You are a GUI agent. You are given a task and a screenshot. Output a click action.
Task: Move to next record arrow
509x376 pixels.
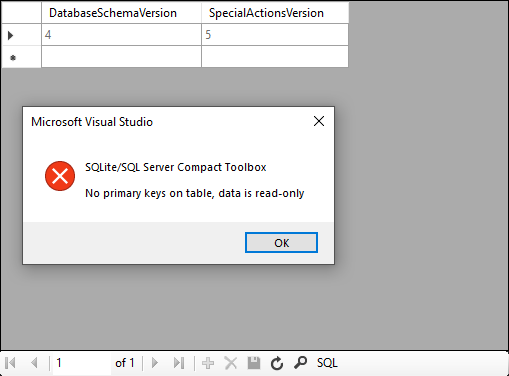[x=155, y=363]
